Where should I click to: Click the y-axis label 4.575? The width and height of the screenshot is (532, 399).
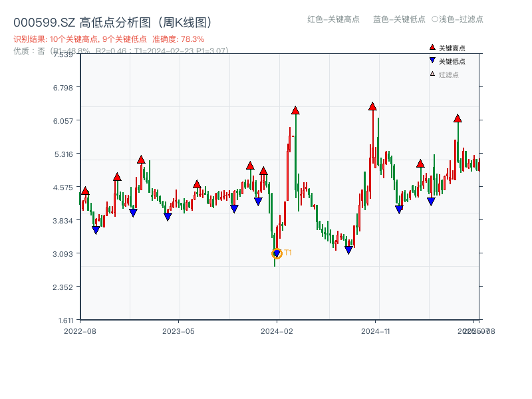pyautogui.click(x=63, y=188)
